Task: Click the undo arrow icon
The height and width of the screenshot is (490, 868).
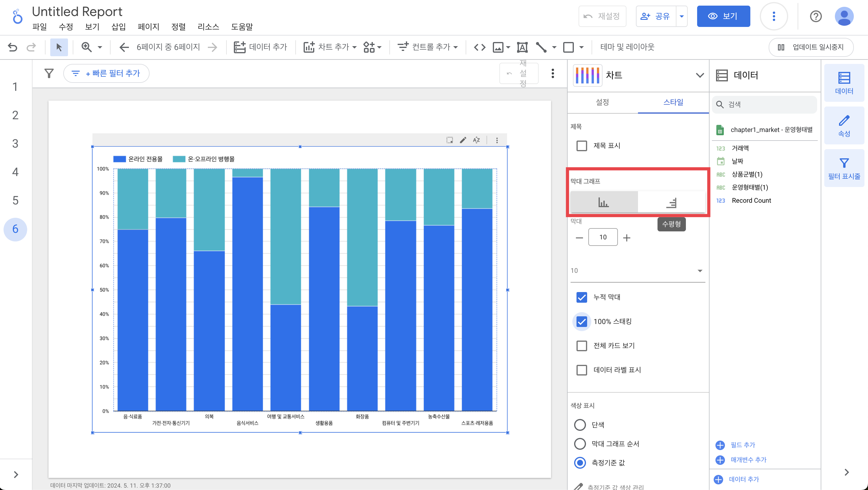Action: coord(12,47)
